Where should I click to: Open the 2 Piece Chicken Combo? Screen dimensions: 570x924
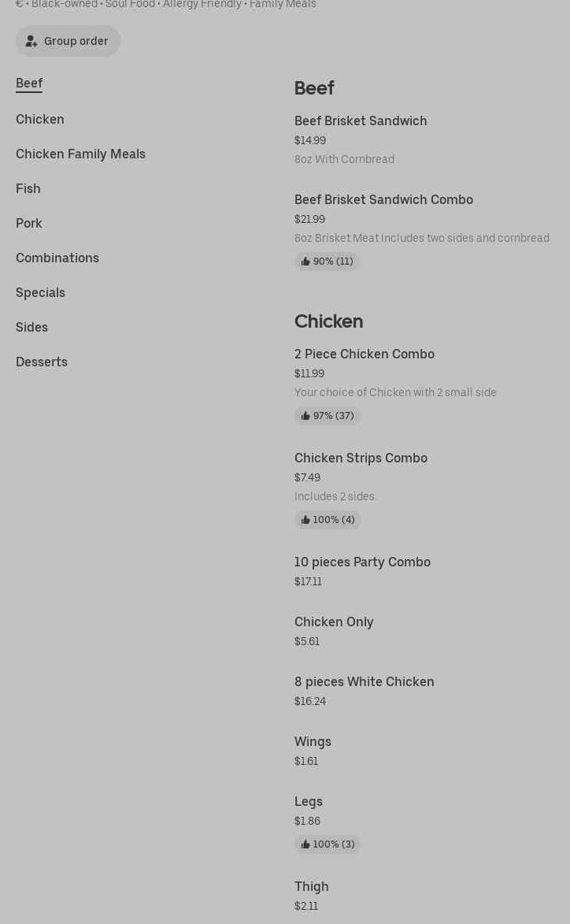(x=365, y=354)
